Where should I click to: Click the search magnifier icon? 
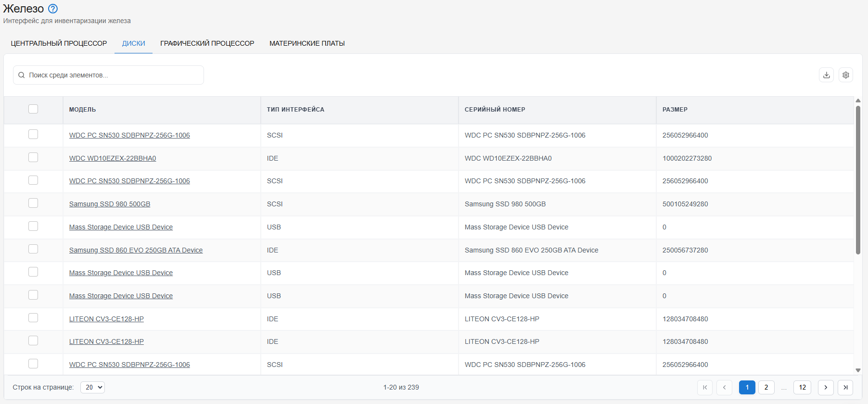click(22, 75)
